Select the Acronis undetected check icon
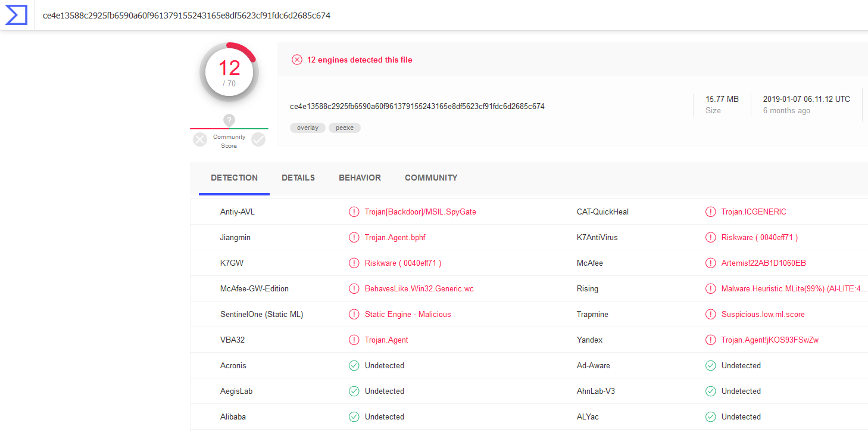This screenshot has height=432, width=868. pyautogui.click(x=354, y=365)
